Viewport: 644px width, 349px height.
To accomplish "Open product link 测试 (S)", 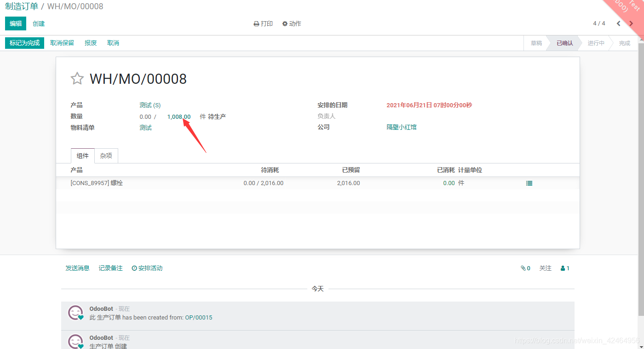I will point(150,105).
